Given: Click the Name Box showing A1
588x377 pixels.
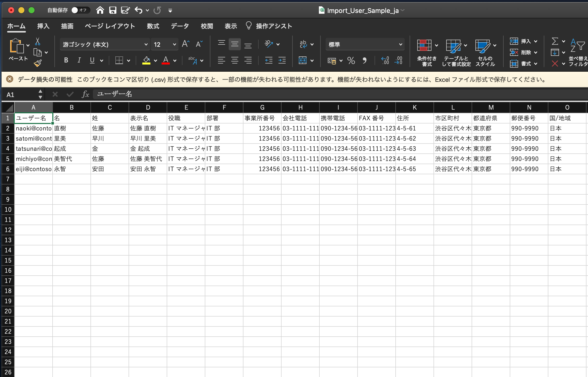Looking at the screenshot, I should point(23,95).
